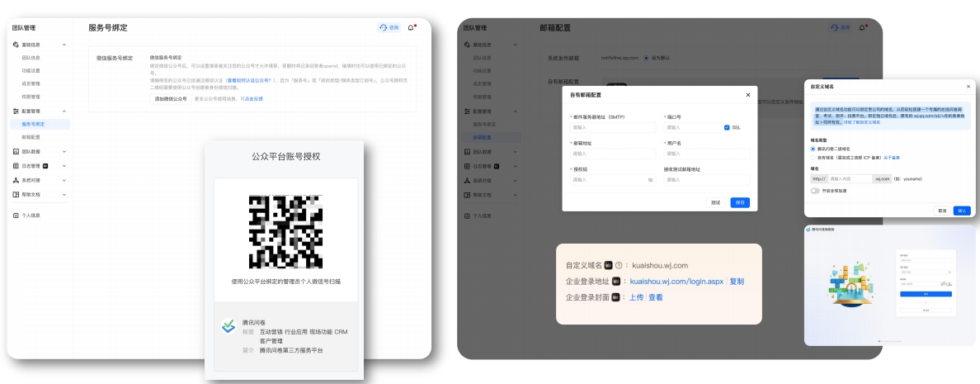Expand 帮助文档 chevron in 服务号绑定 window

pos(64,195)
